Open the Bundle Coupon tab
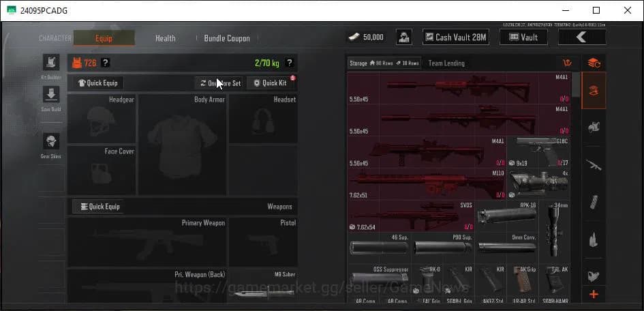Viewport: 644px width, 311px height. tap(227, 38)
